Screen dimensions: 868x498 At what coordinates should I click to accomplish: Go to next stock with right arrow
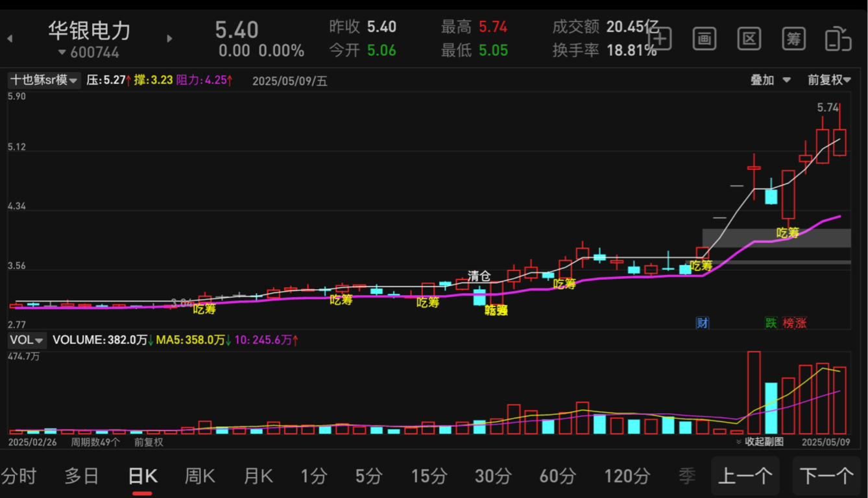pyautogui.click(x=170, y=39)
